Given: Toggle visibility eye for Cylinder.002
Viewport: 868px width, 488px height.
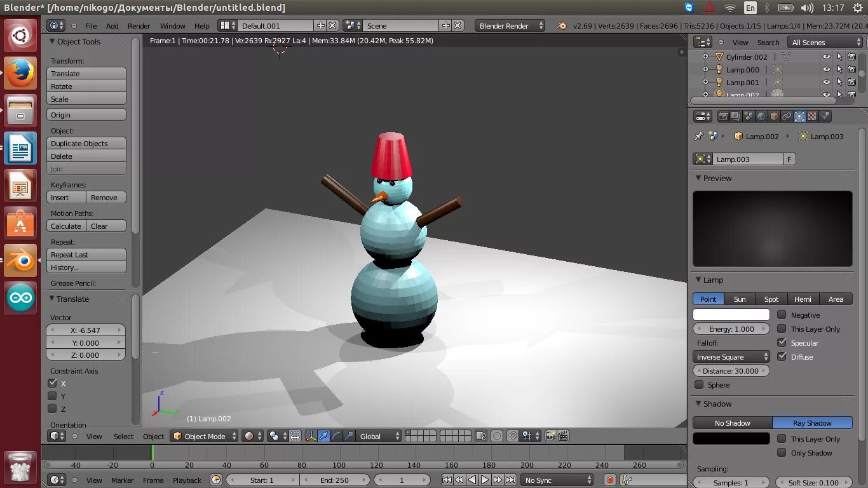Looking at the screenshot, I should [826, 57].
